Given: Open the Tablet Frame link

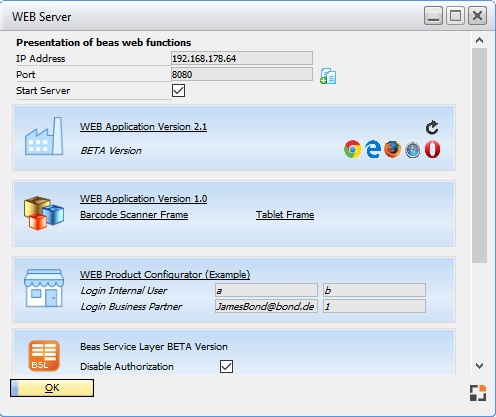Looking at the screenshot, I should pos(285,215).
